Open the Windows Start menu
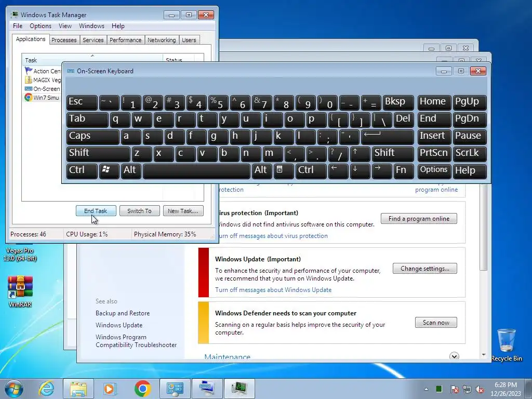The width and height of the screenshot is (532, 399). click(14, 389)
